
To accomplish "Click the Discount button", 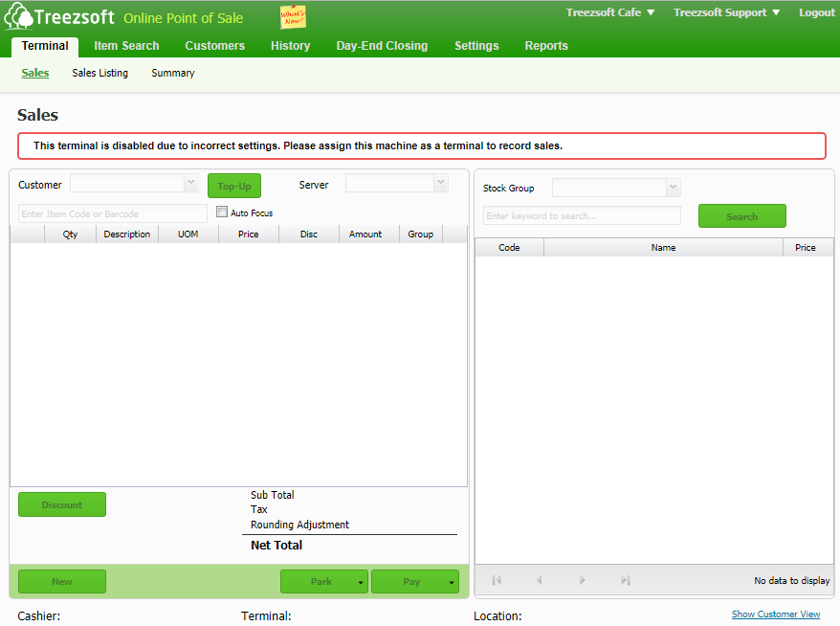I will pos(62,504).
